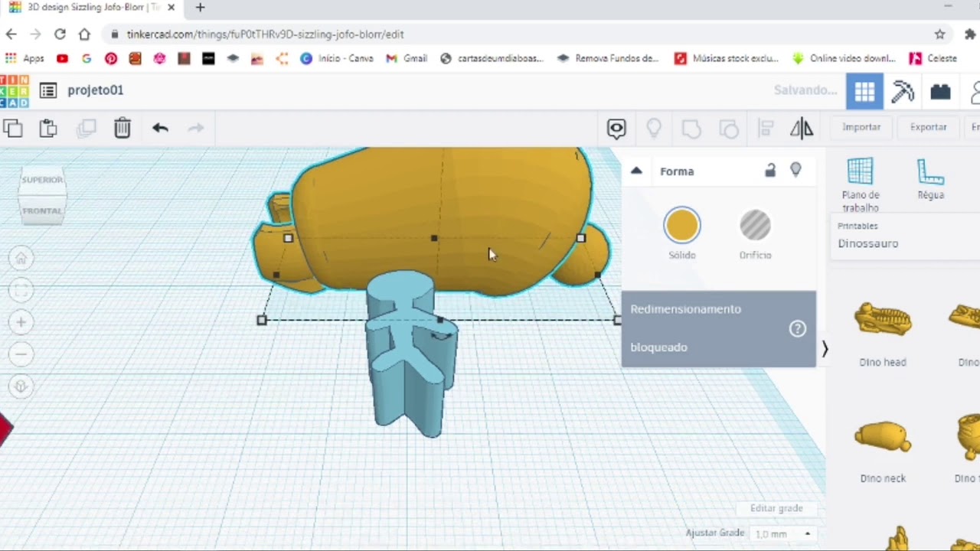Open the Início - Canva bookmark

click(x=337, y=58)
